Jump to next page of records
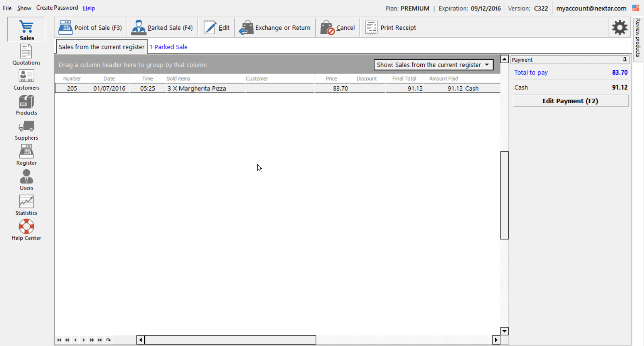Screen dimensions: 644x346 92,340
